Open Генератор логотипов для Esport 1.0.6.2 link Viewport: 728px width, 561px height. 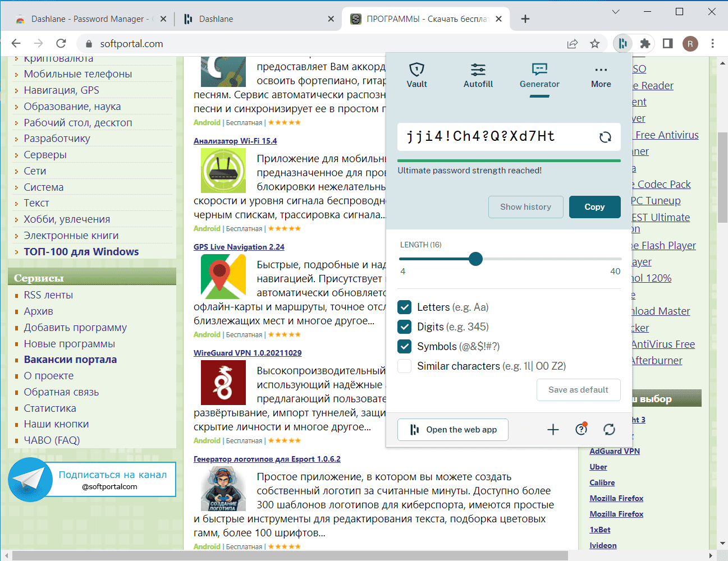(267, 459)
